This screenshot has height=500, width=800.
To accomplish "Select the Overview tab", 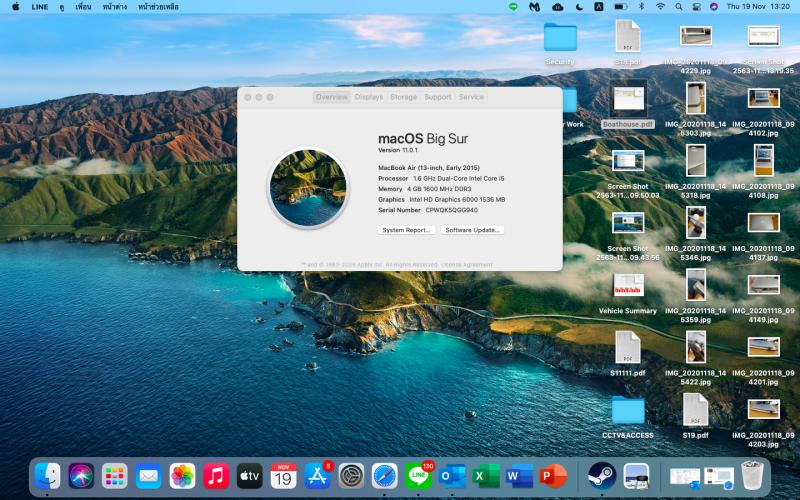I will 332,97.
